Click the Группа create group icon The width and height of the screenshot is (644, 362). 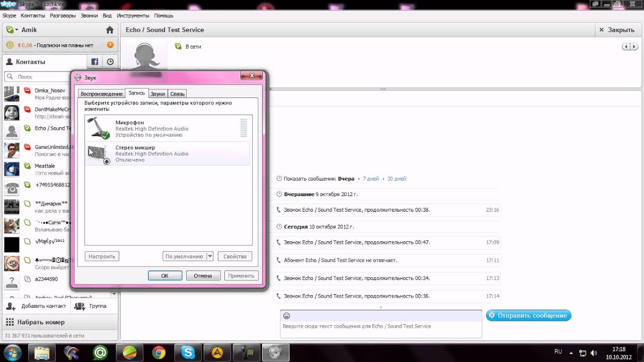click(x=80, y=306)
